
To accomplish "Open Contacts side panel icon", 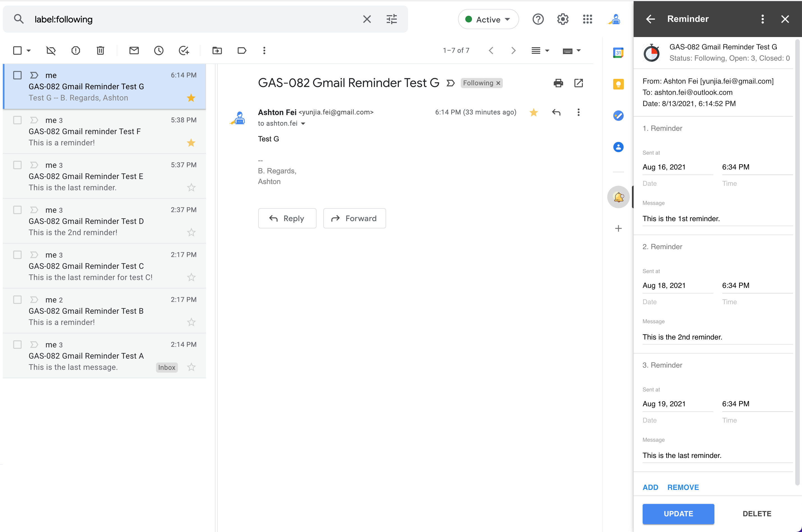I will tap(618, 147).
